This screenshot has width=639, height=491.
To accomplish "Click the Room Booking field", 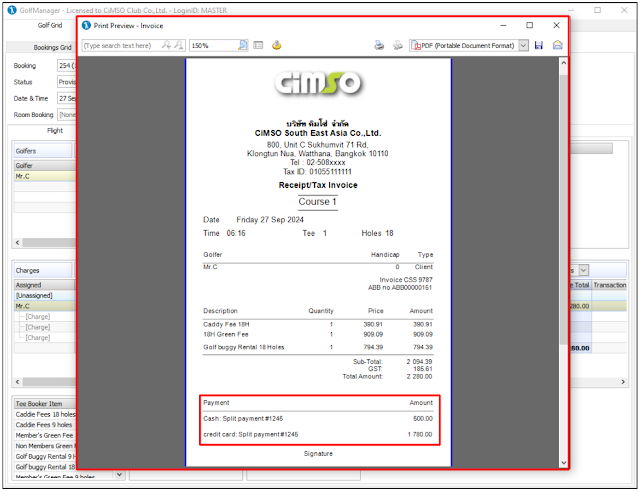I will click(67, 115).
